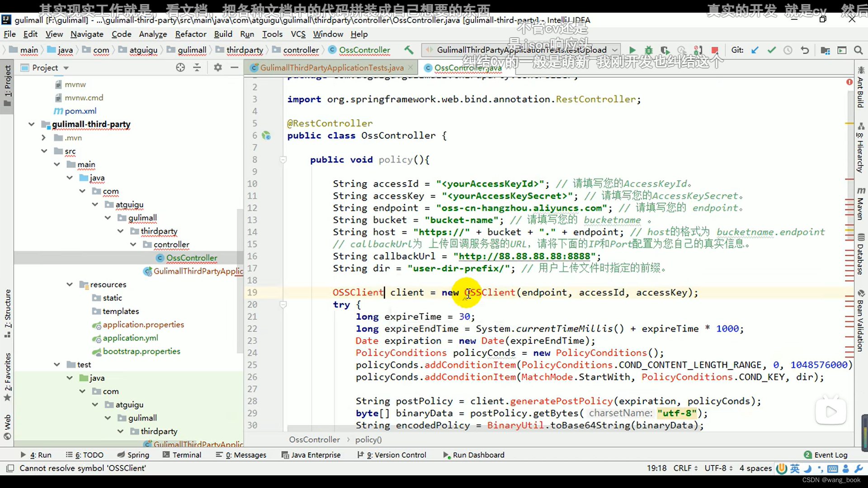
Task: Open Search Everywhere magnifier
Action: coord(858,50)
